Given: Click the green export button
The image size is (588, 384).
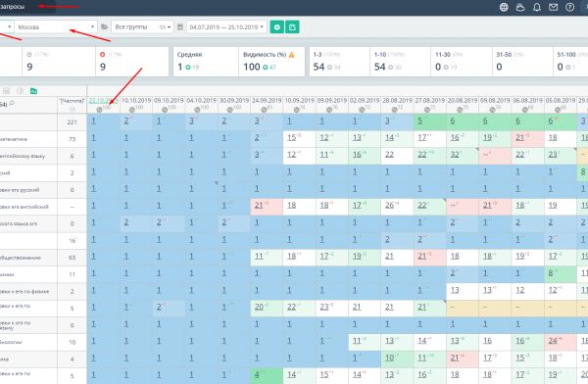Looking at the screenshot, I should 292,27.
